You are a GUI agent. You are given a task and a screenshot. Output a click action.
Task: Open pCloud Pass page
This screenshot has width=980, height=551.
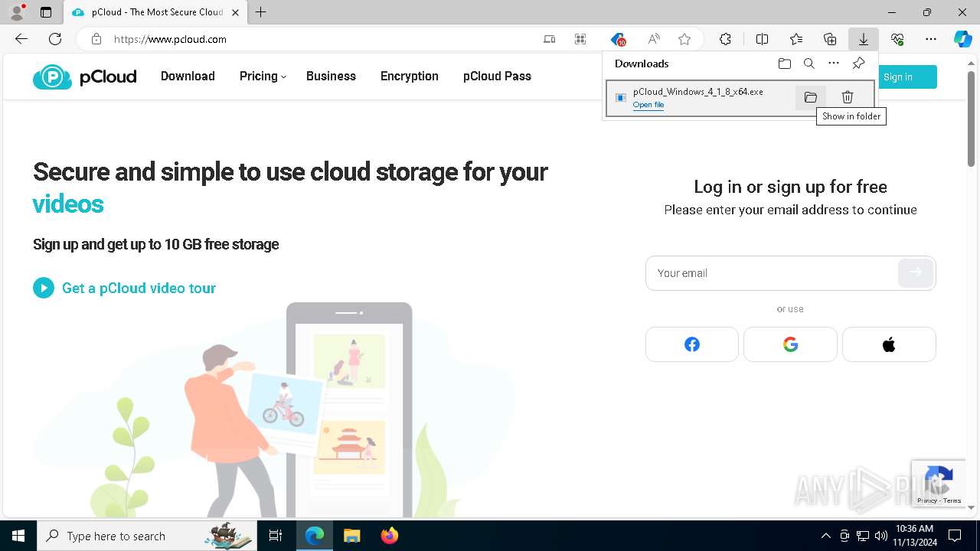point(497,76)
